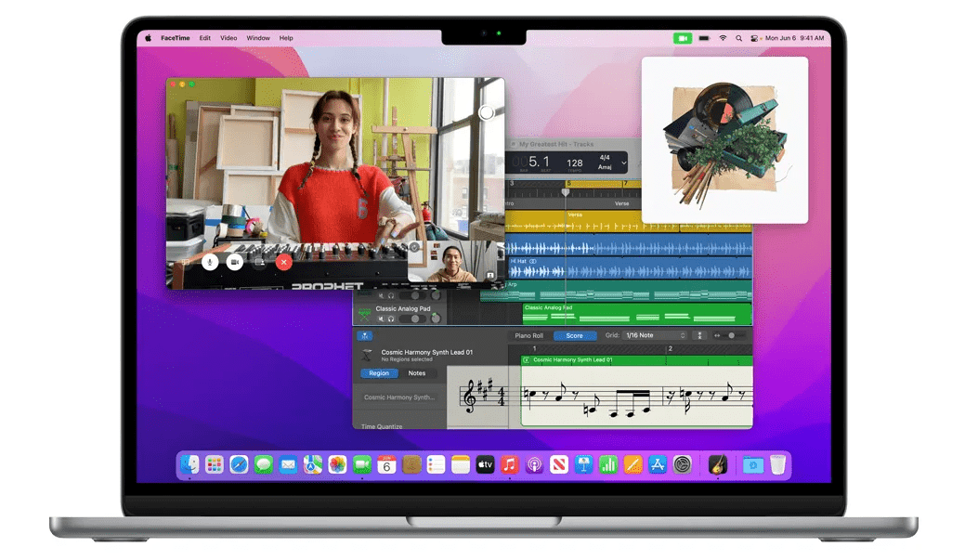Select the Classic Analog Pad track instrument icon
The width and height of the screenshot is (965, 560).
(x=365, y=314)
